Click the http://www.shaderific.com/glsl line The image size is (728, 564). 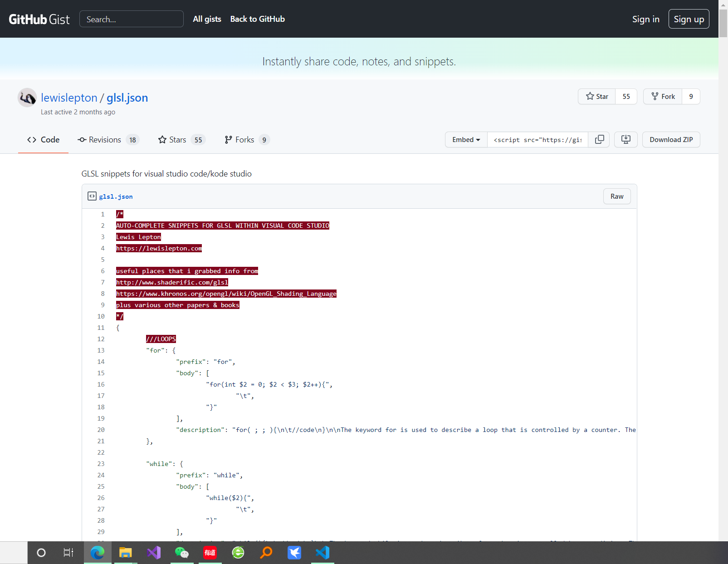[172, 282]
